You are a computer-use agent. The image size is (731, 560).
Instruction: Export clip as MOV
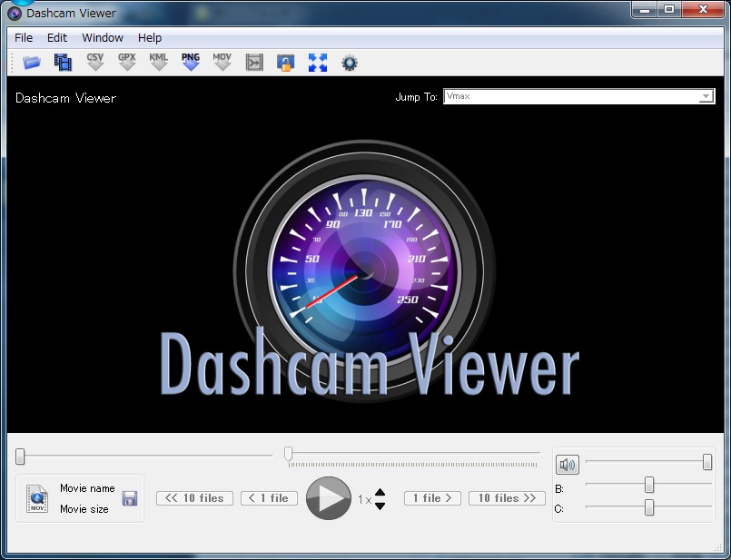[x=222, y=62]
